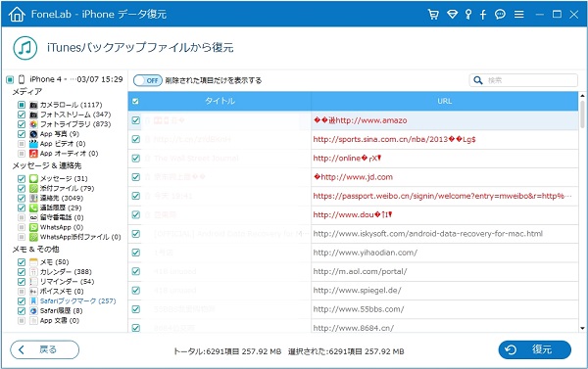
Task: Click the iTunes music note icon
Action: 25,48
